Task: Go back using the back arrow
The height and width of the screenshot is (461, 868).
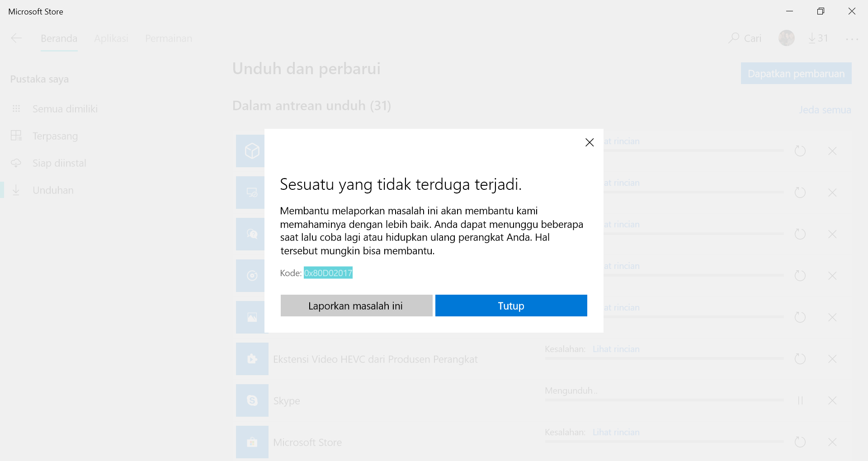Action: pyautogui.click(x=16, y=38)
